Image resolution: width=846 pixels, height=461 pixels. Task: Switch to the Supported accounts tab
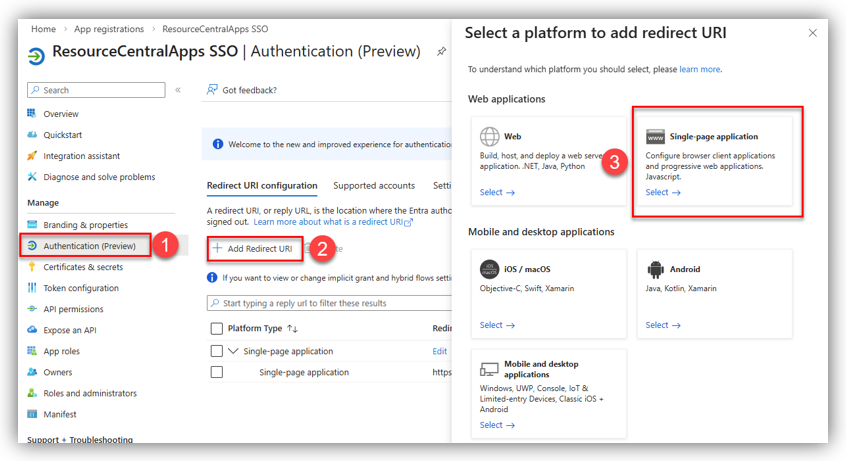point(374,186)
